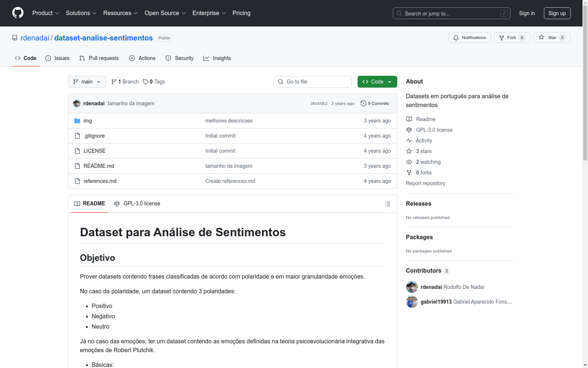The width and height of the screenshot is (588, 368).
Task: Switch to the Actions tab
Action: pos(142,58)
